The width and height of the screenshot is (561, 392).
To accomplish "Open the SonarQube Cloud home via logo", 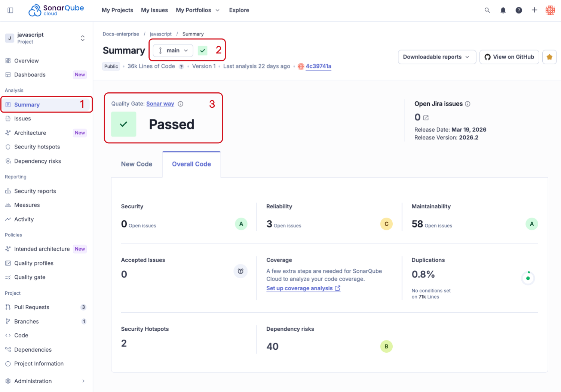I will click(55, 10).
